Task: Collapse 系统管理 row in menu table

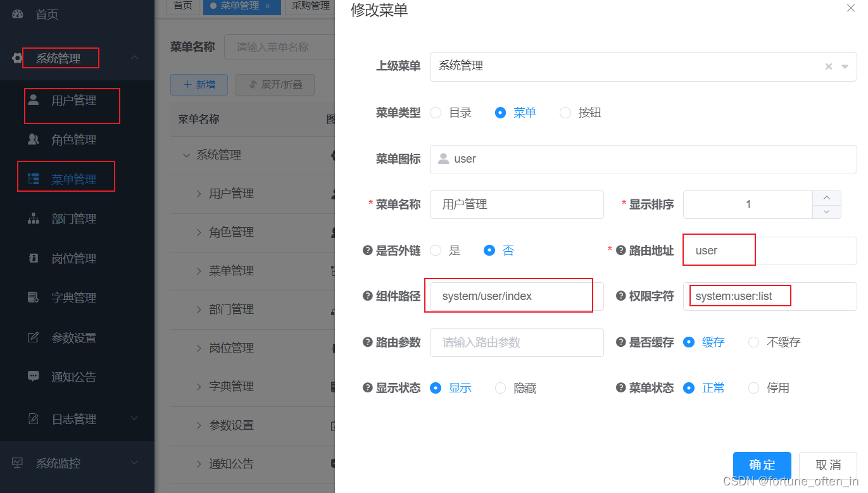Action: 187,155
